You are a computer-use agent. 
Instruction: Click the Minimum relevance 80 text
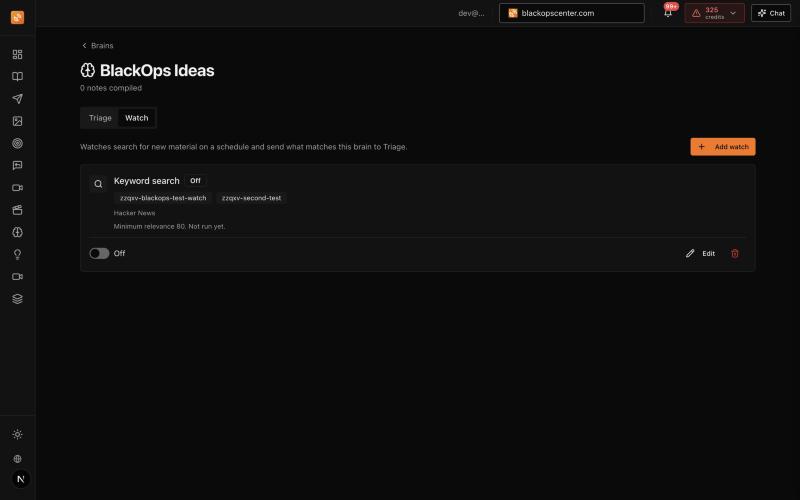click(x=149, y=226)
